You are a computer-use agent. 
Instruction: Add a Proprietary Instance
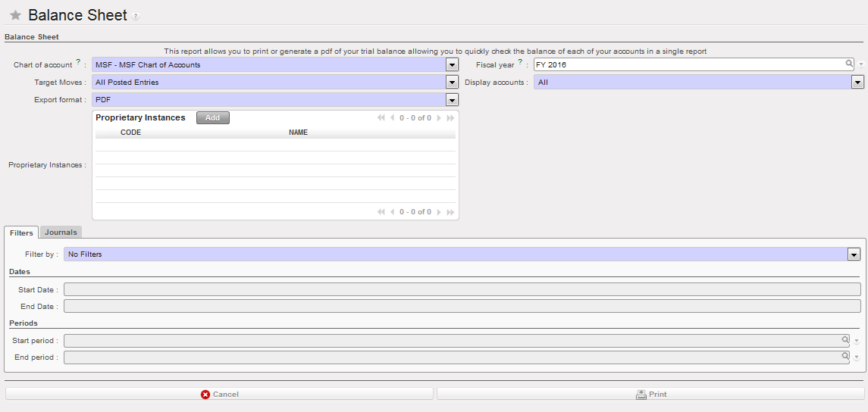coord(212,118)
